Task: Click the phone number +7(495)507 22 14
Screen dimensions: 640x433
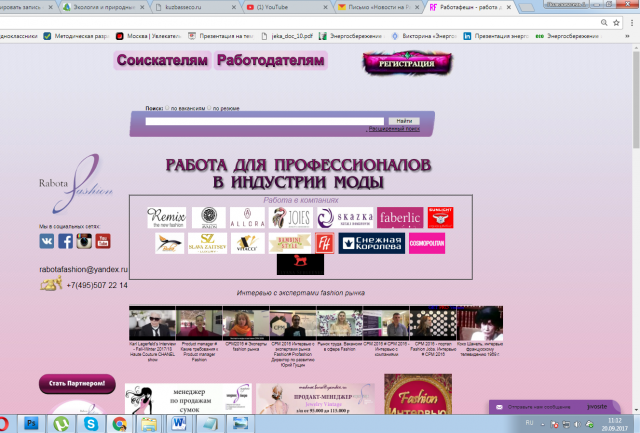Action: coord(97,285)
